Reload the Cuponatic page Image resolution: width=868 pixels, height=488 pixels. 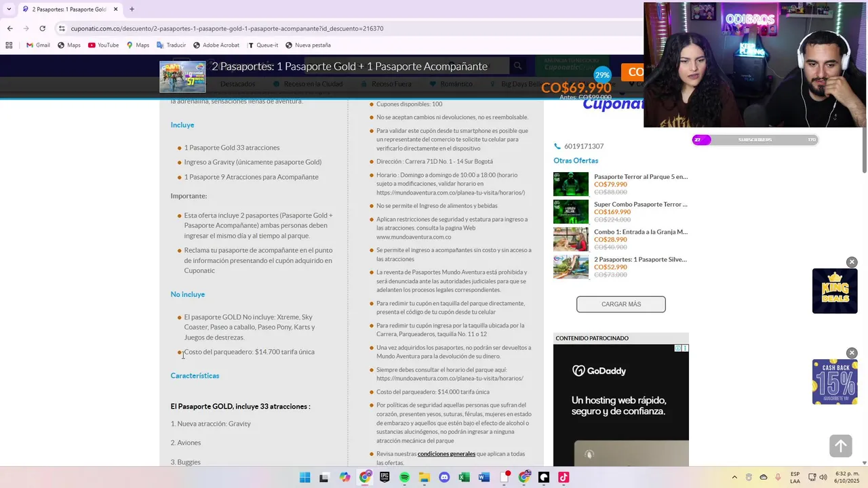[x=43, y=28]
